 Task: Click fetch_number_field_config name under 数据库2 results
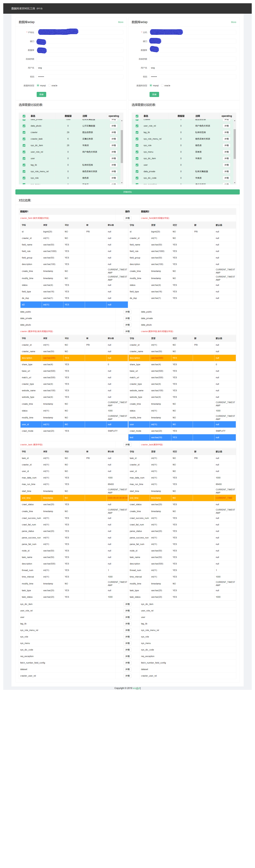pos(153,663)
